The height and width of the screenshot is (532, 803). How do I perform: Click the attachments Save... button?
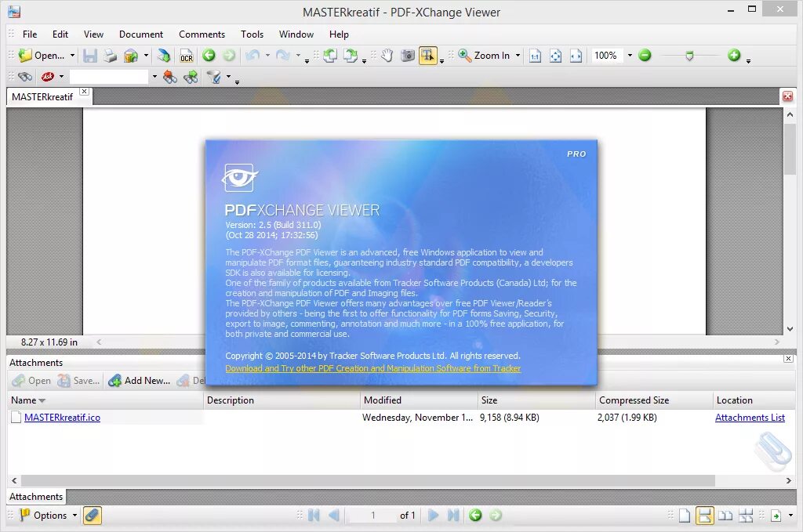point(79,381)
